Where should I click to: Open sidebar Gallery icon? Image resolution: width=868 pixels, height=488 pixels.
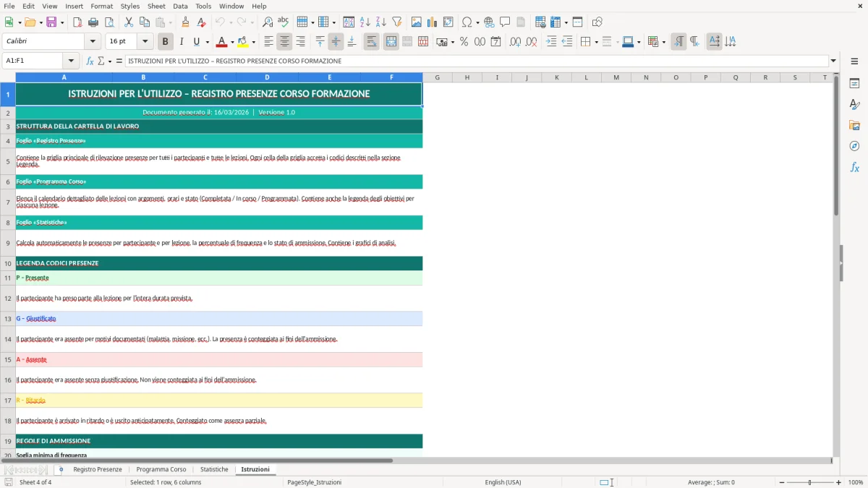pos(854,126)
